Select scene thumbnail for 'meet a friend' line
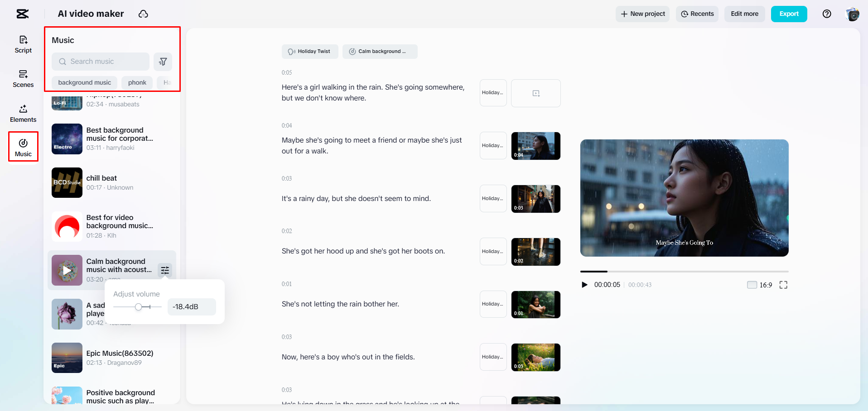 (x=536, y=146)
